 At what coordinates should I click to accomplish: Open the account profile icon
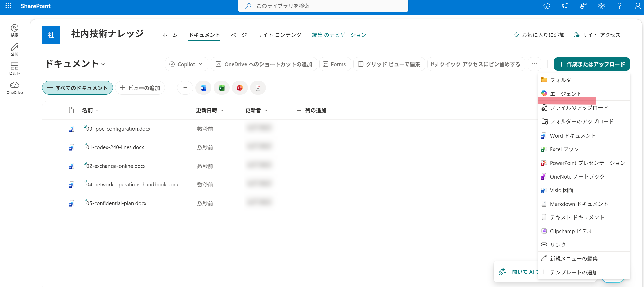point(638,6)
